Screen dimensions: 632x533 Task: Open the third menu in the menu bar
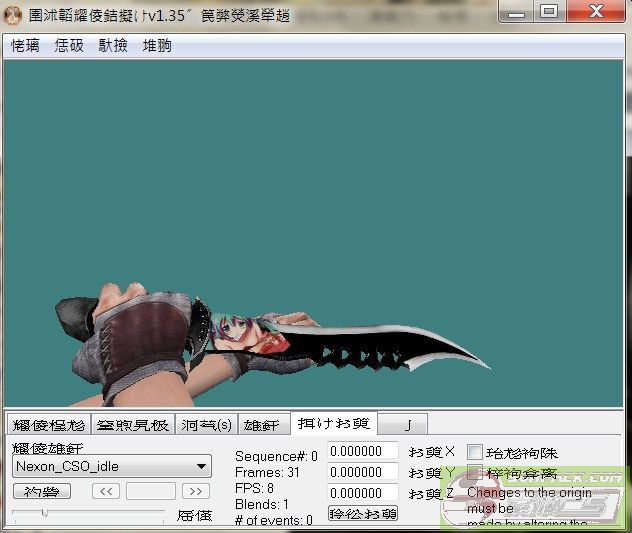click(x=112, y=46)
